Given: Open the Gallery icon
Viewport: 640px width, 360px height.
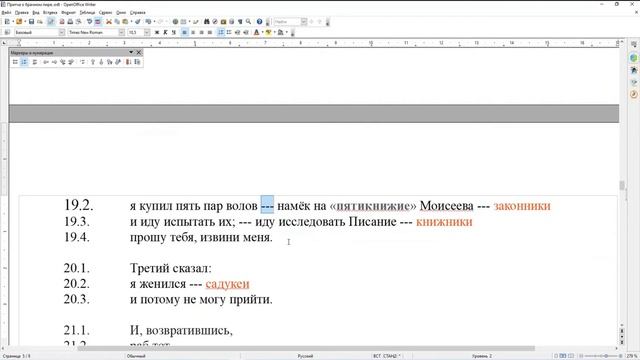Looking at the screenshot, I should [x=223, y=22].
